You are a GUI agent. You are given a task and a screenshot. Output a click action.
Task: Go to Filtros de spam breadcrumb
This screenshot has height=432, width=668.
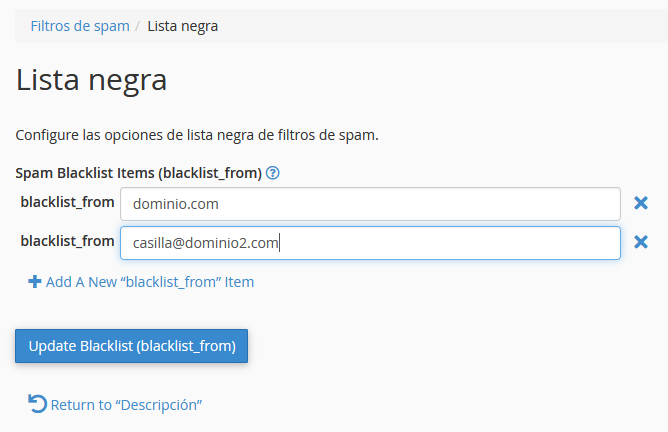tap(80, 26)
